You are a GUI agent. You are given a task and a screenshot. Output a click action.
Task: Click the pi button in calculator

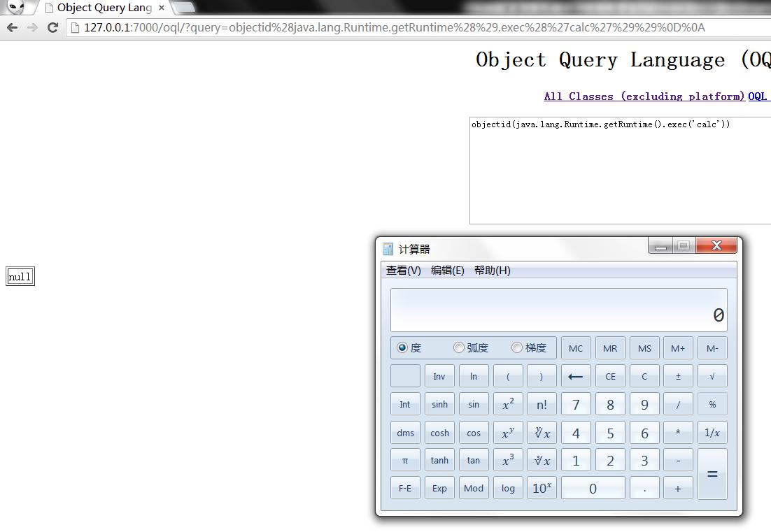405,460
